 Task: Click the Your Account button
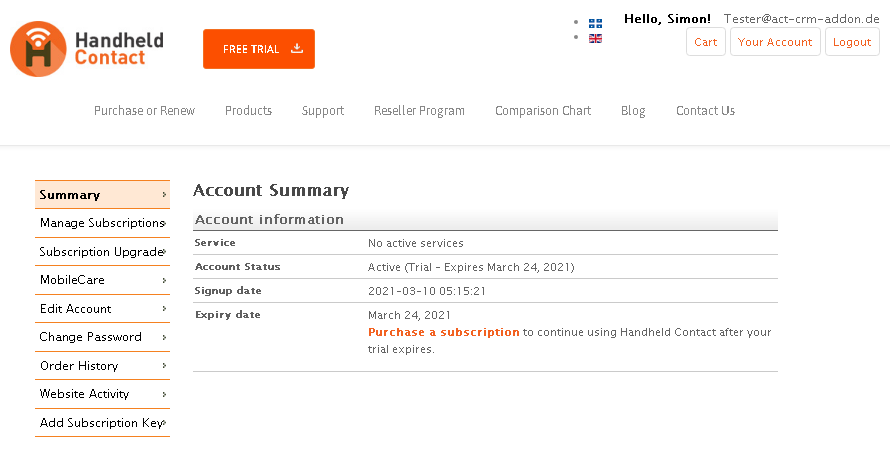click(x=775, y=42)
